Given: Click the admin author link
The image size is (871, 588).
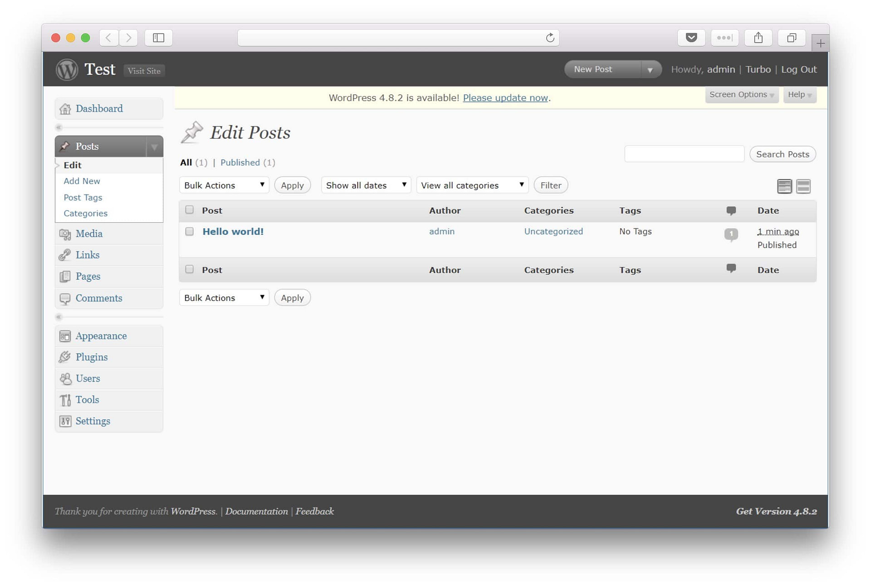Looking at the screenshot, I should tap(441, 231).
